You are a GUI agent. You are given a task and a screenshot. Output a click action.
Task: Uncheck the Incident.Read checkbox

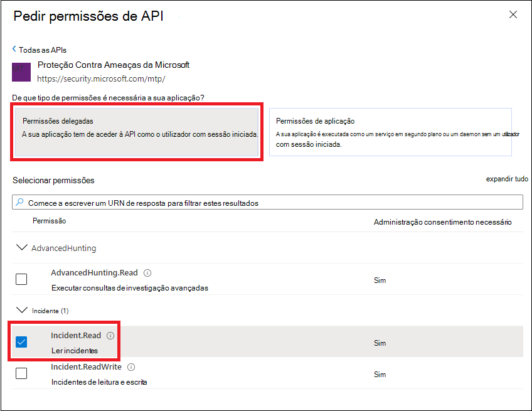pos(21,342)
